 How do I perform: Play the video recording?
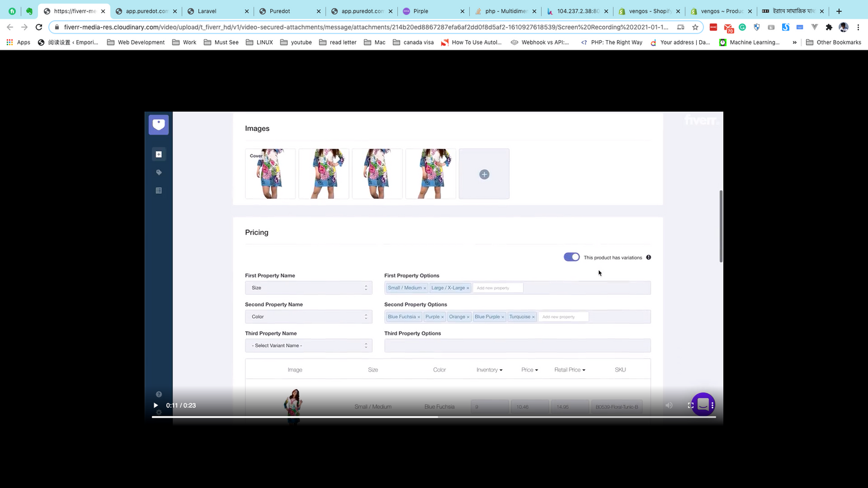coord(156,406)
